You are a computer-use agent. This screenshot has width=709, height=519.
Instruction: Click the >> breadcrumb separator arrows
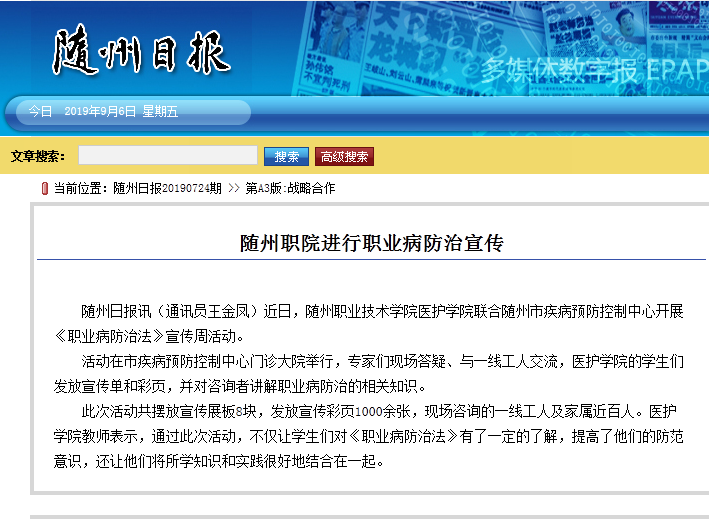pyautogui.click(x=233, y=188)
